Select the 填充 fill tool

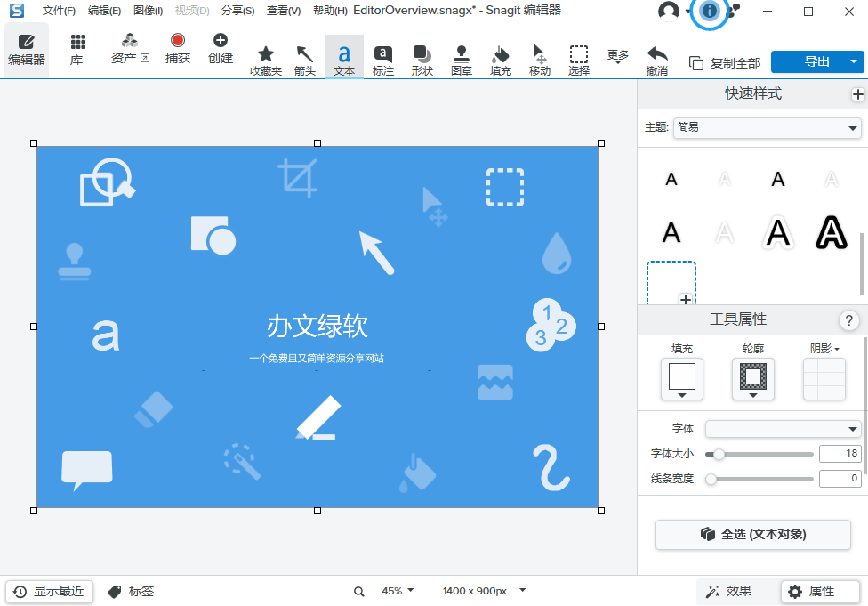point(501,61)
